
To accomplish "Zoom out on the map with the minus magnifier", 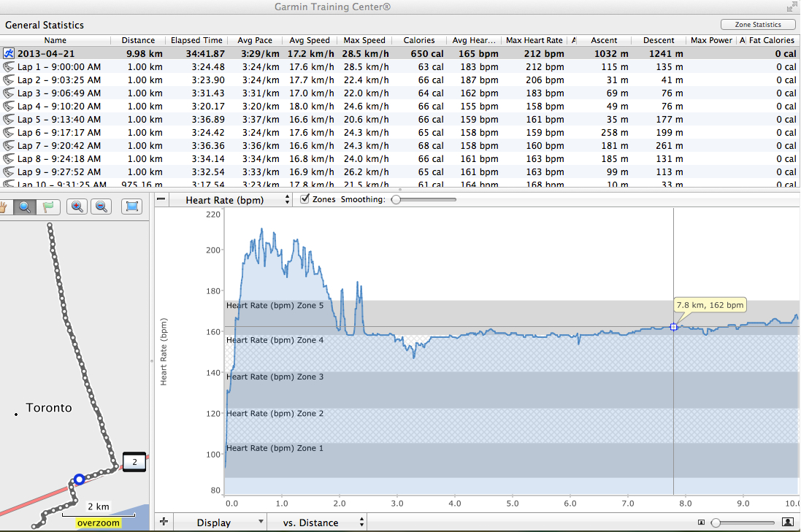I will [x=101, y=207].
